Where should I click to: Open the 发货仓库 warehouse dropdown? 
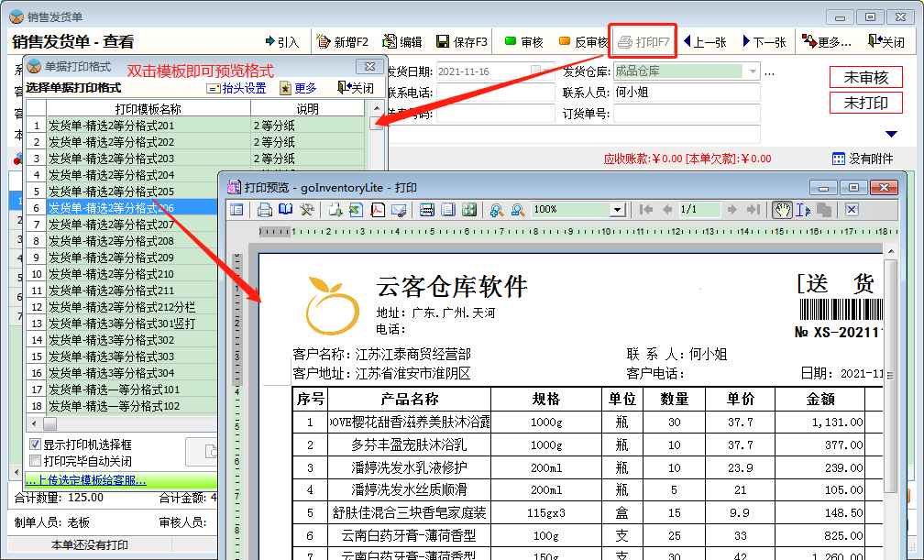[x=753, y=71]
